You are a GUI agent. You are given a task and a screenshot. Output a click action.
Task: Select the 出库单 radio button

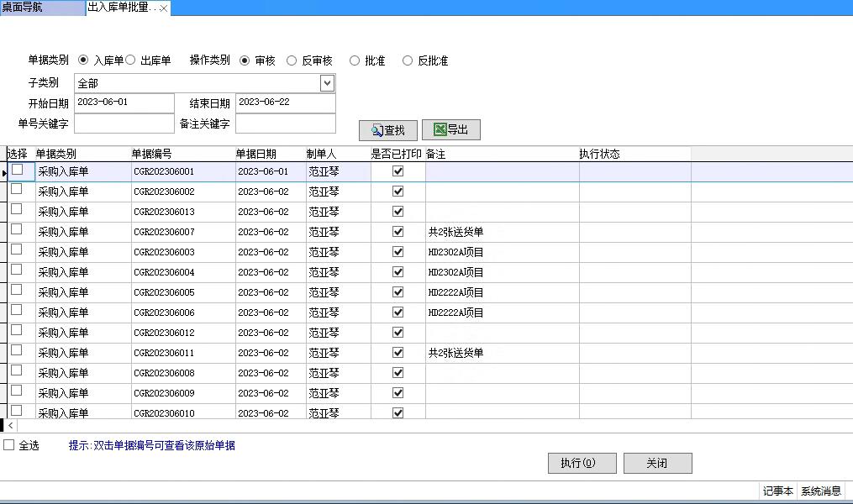point(131,60)
